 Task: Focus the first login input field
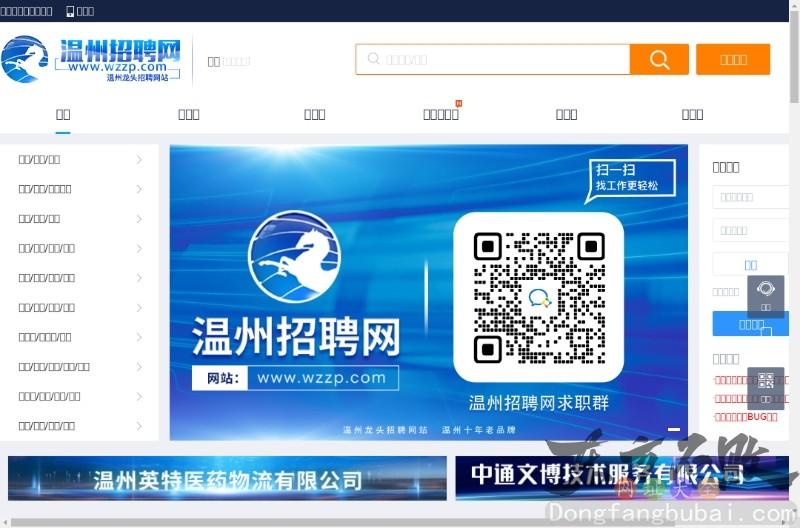tap(751, 197)
